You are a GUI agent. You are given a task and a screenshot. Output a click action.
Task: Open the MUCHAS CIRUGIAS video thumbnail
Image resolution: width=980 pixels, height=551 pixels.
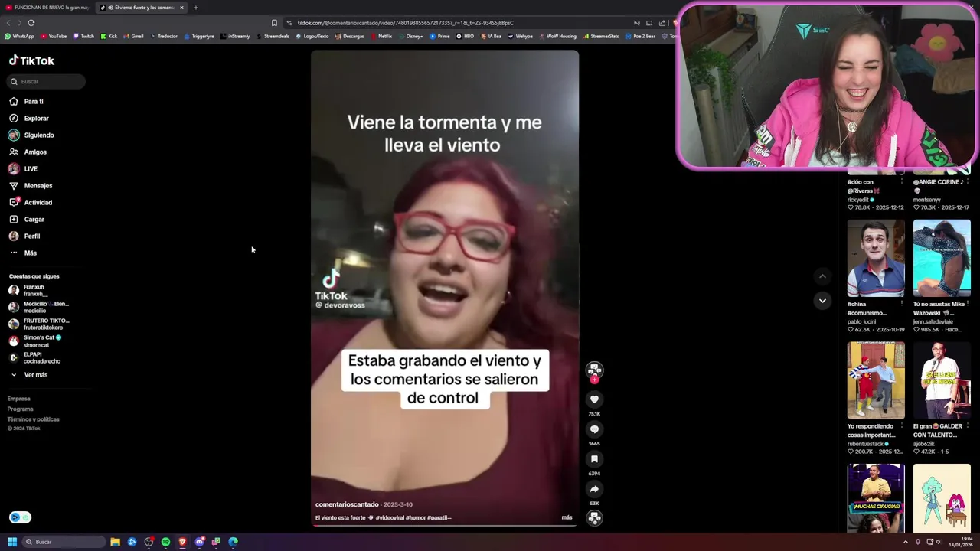[x=876, y=497]
